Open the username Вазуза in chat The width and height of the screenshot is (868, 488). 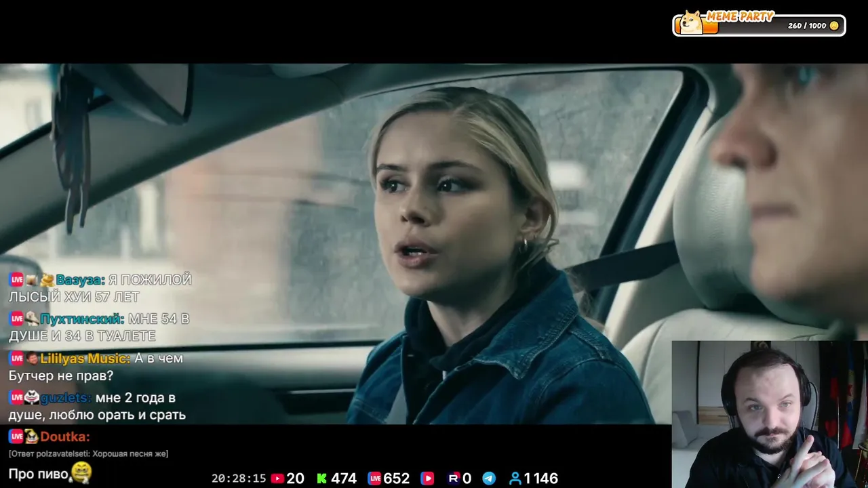pyautogui.click(x=81, y=279)
